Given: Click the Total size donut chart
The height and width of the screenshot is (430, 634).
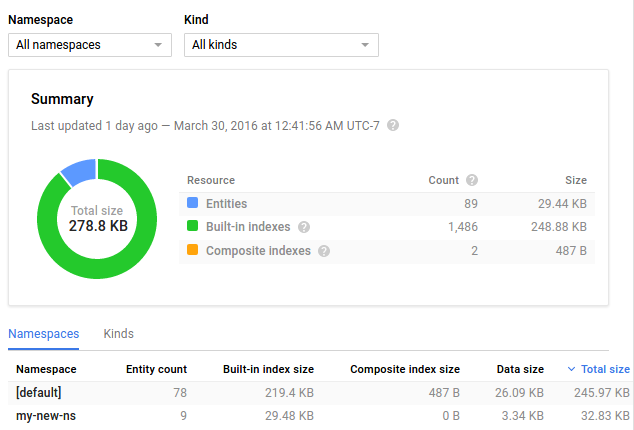Looking at the screenshot, I should 96,218.
